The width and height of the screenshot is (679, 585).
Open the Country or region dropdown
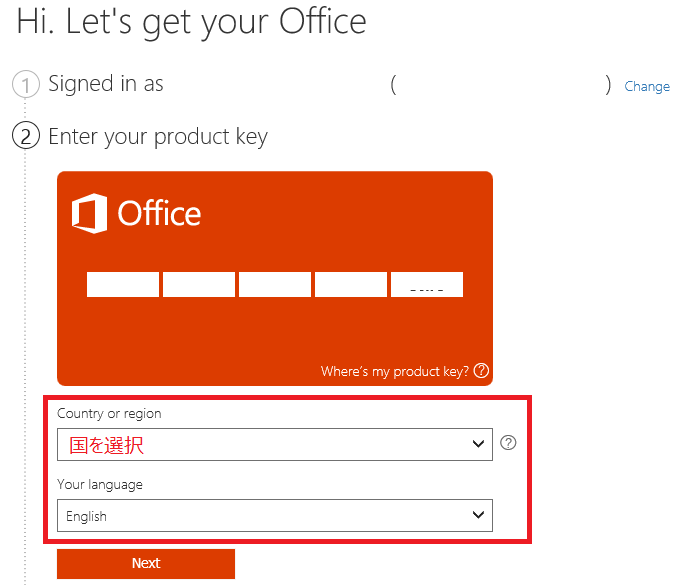[260, 445]
